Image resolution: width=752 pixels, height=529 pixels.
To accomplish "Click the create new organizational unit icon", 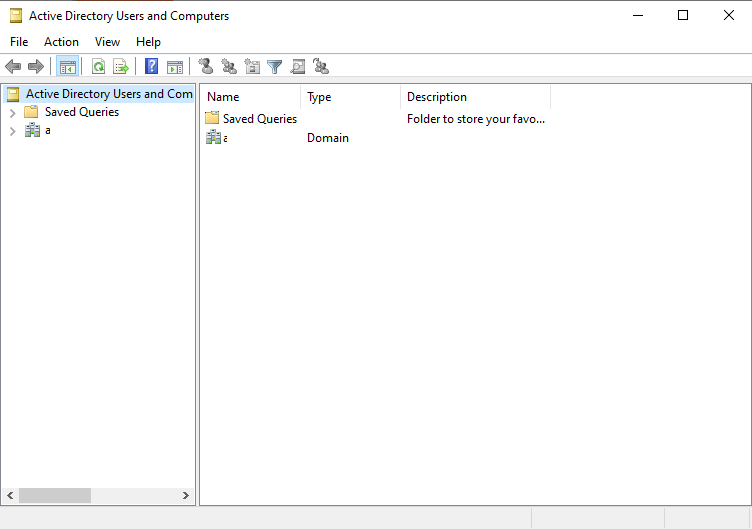I will point(252,66).
